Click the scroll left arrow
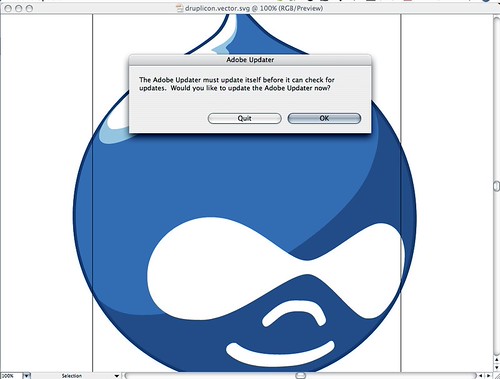The image size is (500, 379). (x=480, y=376)
